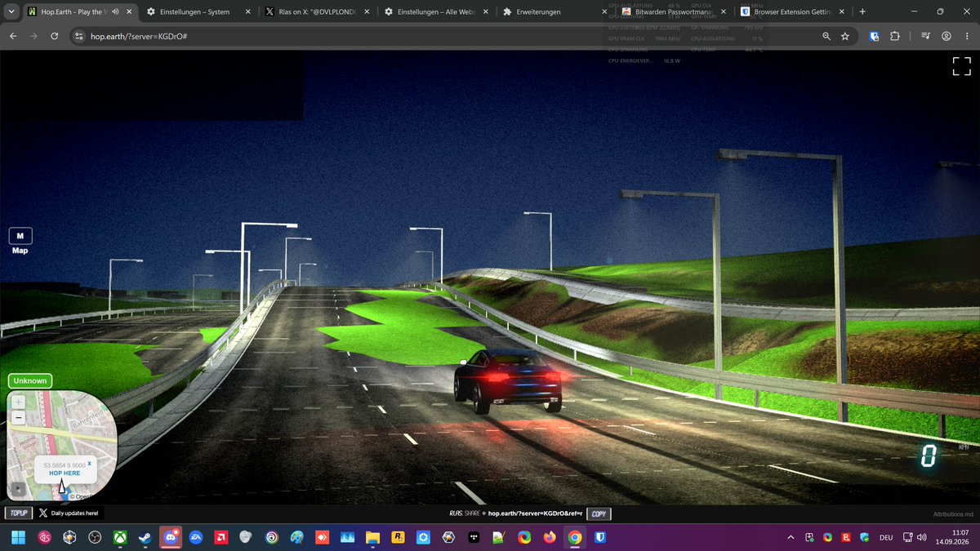
Task: Select the share URL text field
Action: coord(534,514)
